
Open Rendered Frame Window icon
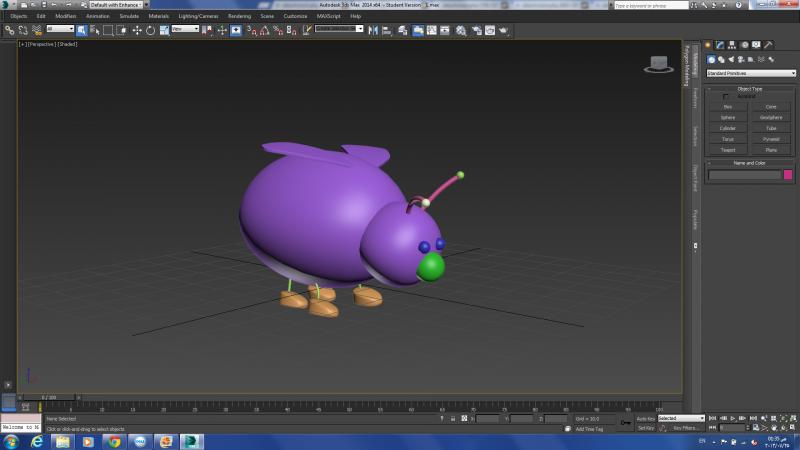coord(490,31)
